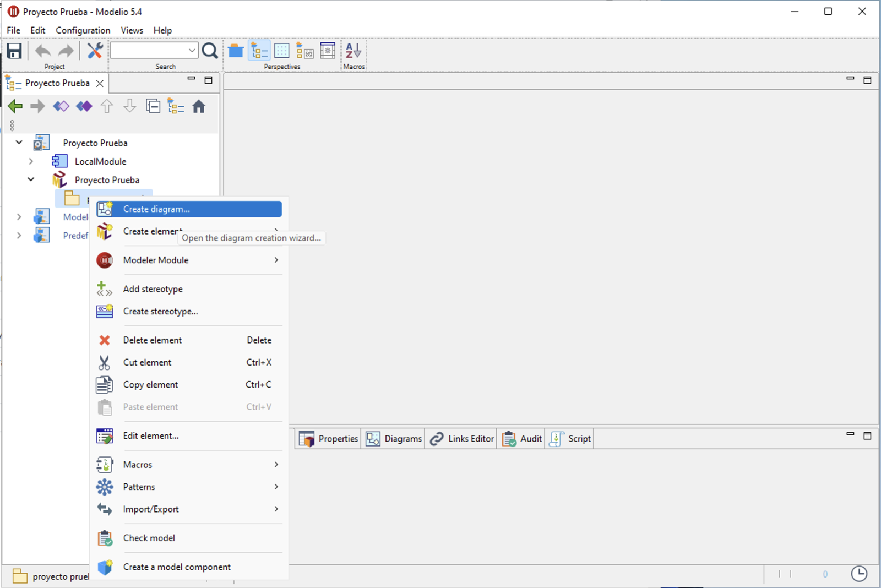Minimize the diagram editor area
Screen dimensions: 881x588
point(850,79)
